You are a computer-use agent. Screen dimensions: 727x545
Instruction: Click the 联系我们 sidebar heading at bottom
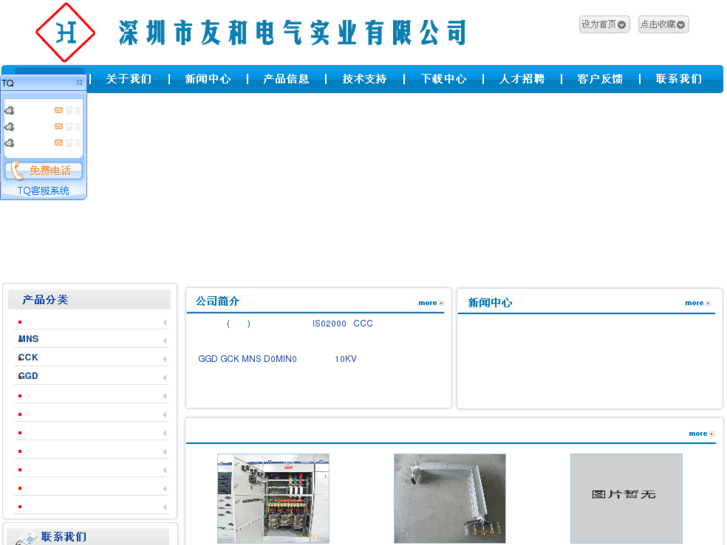pos(64,537)
